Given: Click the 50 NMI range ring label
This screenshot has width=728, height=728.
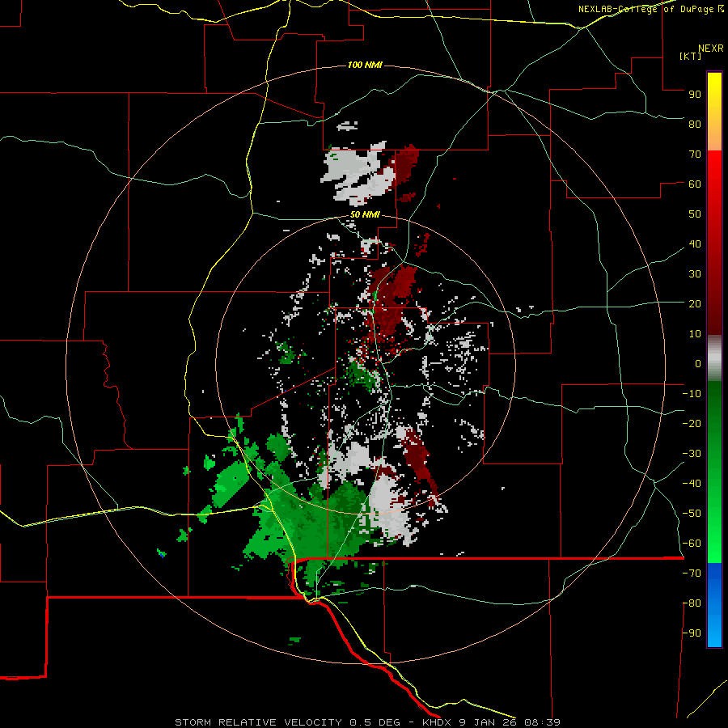Looking at the screenshot, I should point(365,214).
